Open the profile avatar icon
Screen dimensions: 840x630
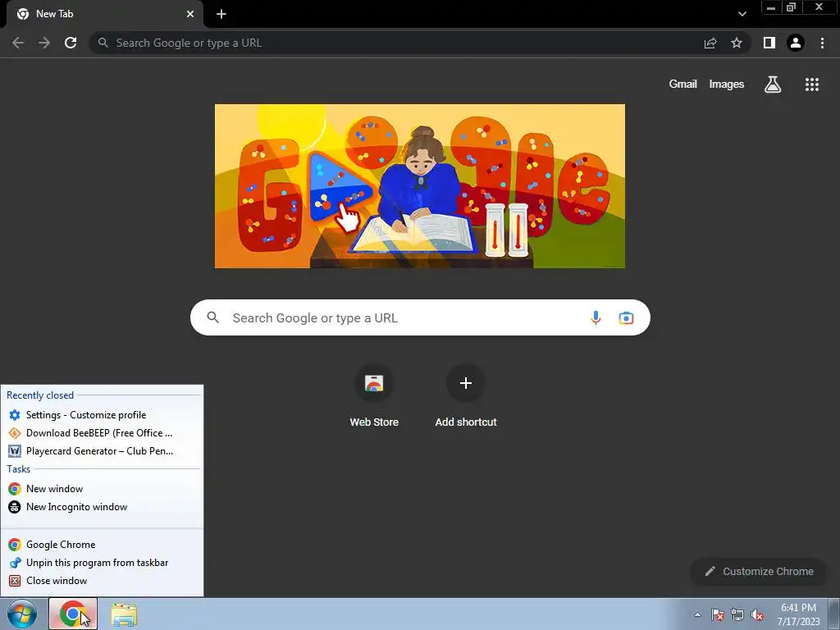pyautogui.click(x=796, y=43)
